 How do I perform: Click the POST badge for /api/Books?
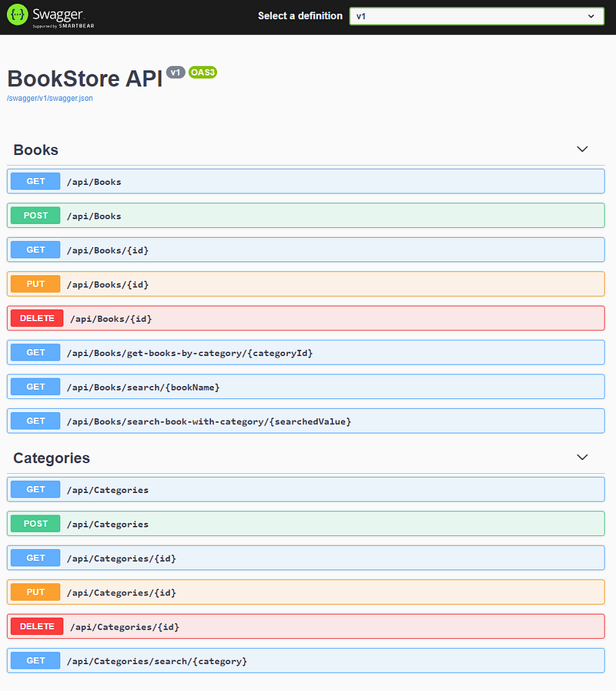click(35, 216)
